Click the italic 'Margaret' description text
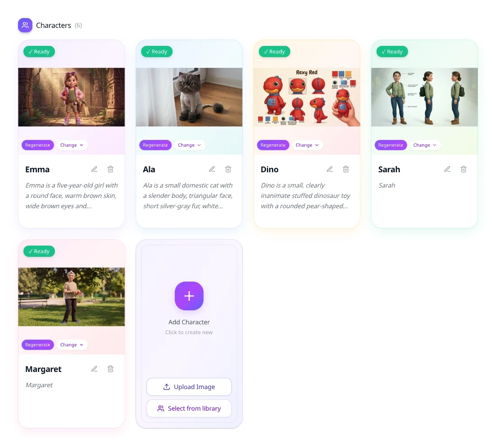 (x=39, y=385)
